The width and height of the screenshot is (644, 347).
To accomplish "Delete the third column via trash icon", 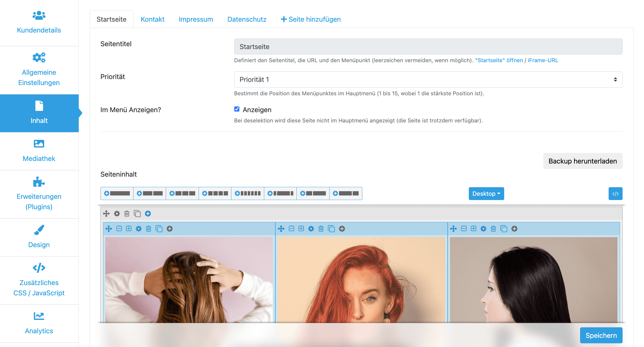I will [x=493, y=229].
